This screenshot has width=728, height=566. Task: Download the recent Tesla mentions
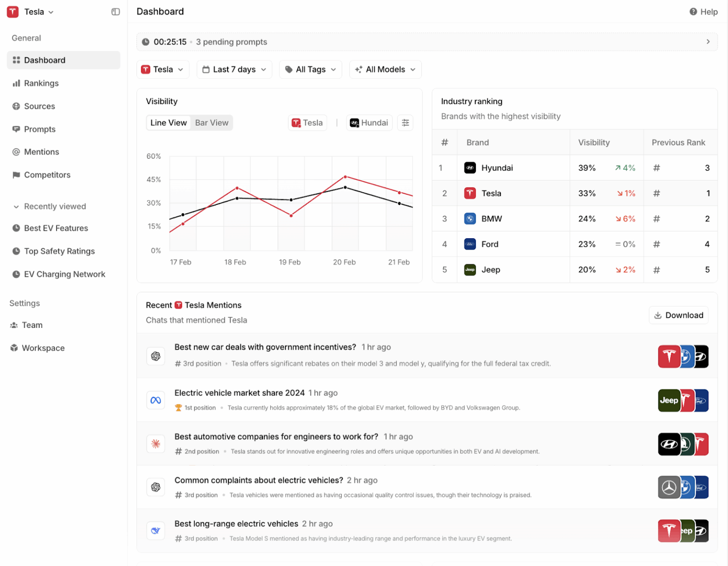click(x=678, y=315)
